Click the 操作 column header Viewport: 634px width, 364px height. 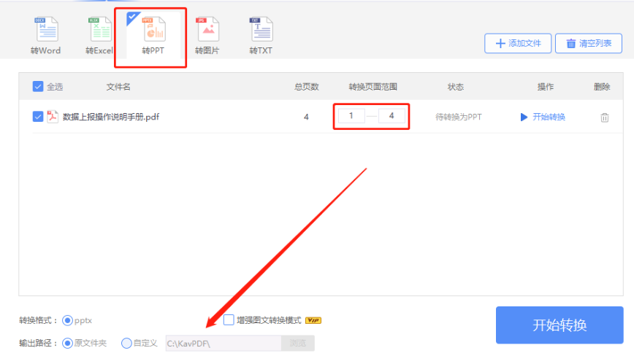point(546,87)
